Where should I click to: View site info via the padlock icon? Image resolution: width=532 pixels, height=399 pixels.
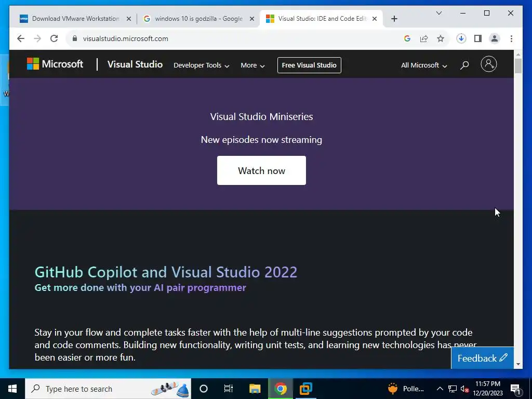(75, 38)
